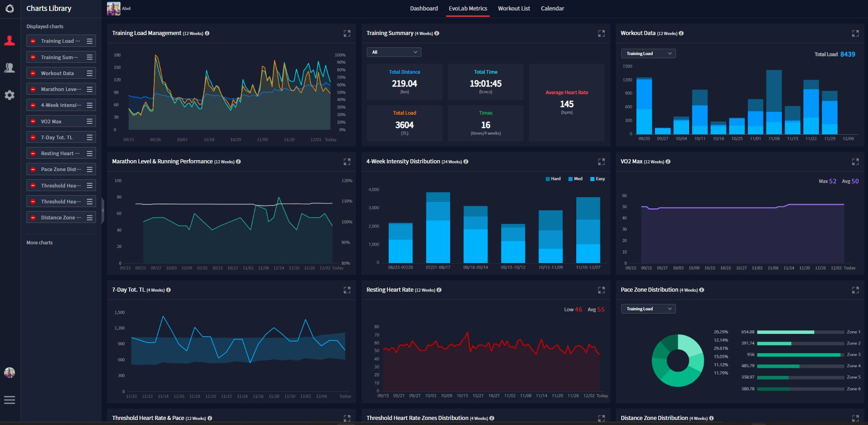The width and height of the screenshot is (868, 425).
Task: Click the pace zone donut chart
Action: click(x=678, y=361)
